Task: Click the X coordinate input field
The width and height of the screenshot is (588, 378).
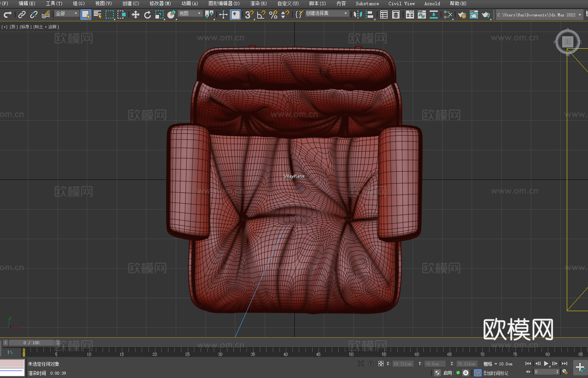Action: (403, 364)
